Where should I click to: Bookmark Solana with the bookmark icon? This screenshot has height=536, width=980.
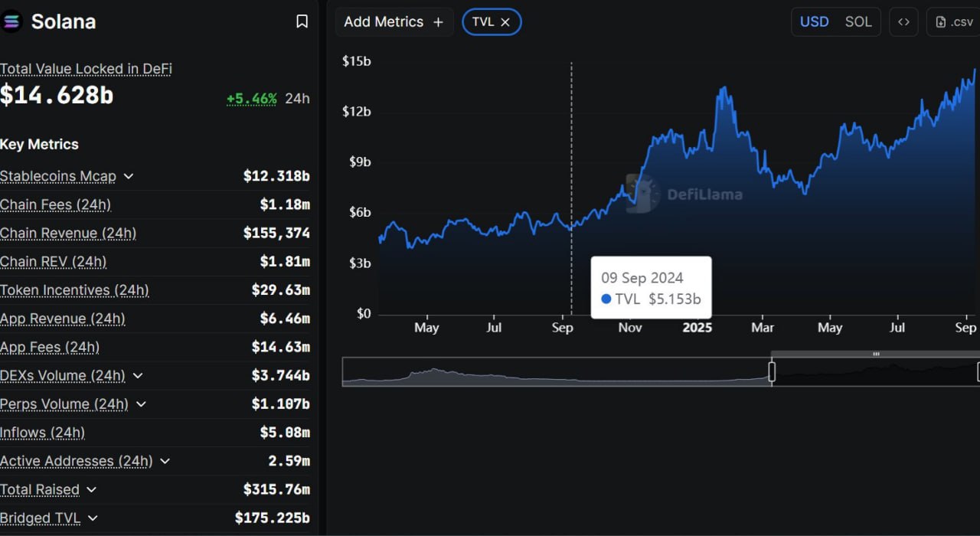[302, 21]
